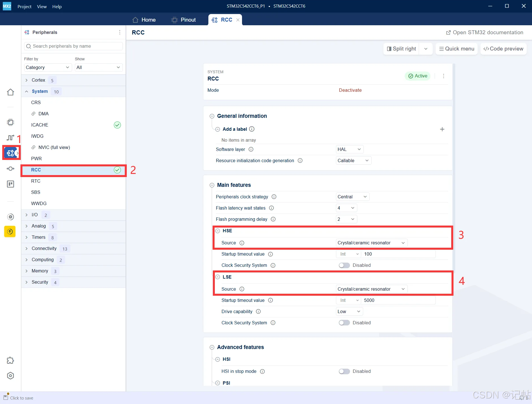The width and height of the screenshot is (532, 404).
Task: Open the Project menu
Action: click(24, 6)
